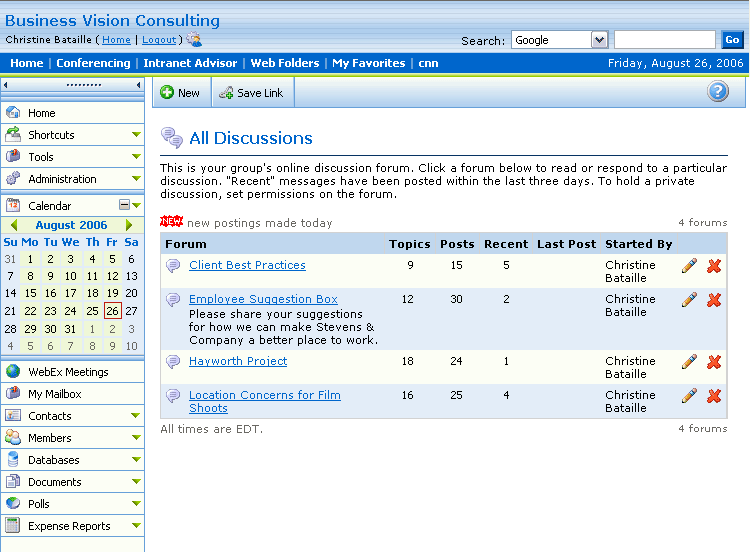Open Web Folders in navigation bar

tap(285, 63)
